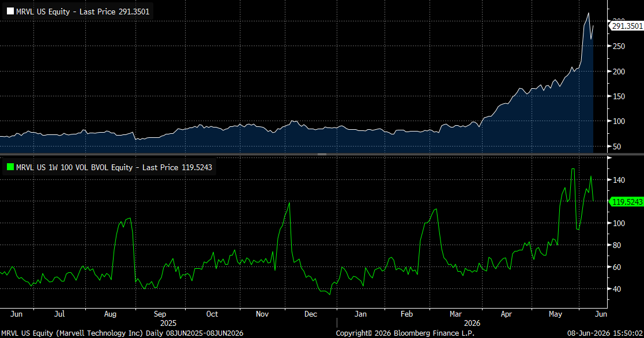Click the Nov month label on time axis
The height and width of the screenshot is (338, 644).
pos(262,314)
